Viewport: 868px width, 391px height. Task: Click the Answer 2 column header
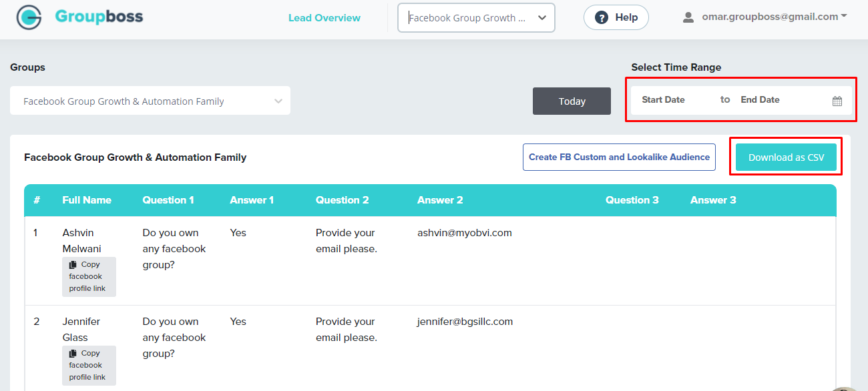coord(440,200)
